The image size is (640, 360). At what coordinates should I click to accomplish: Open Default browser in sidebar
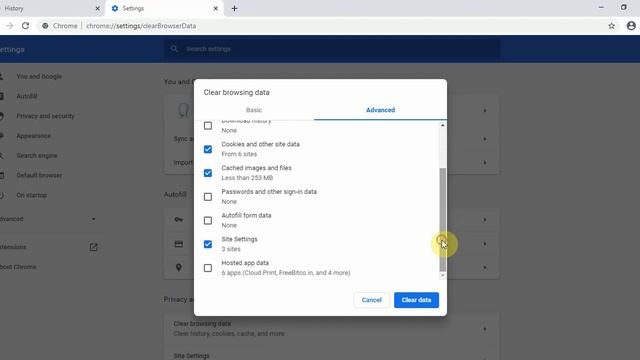39,175
